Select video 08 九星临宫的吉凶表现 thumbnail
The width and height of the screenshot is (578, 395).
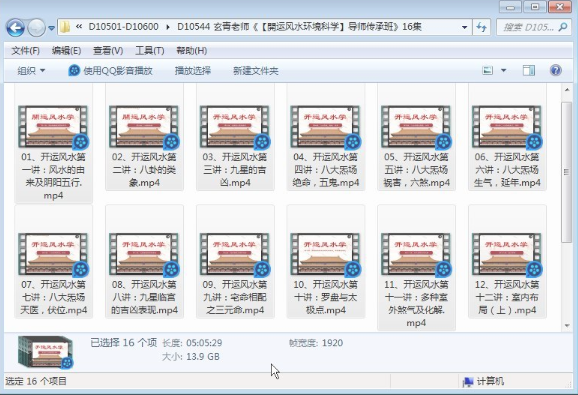point(144,255)
